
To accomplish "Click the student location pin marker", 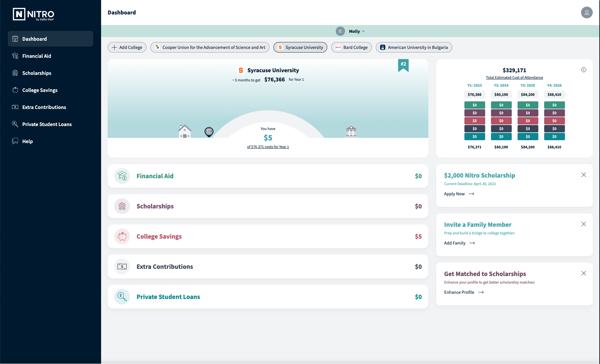I will [209, 132].
